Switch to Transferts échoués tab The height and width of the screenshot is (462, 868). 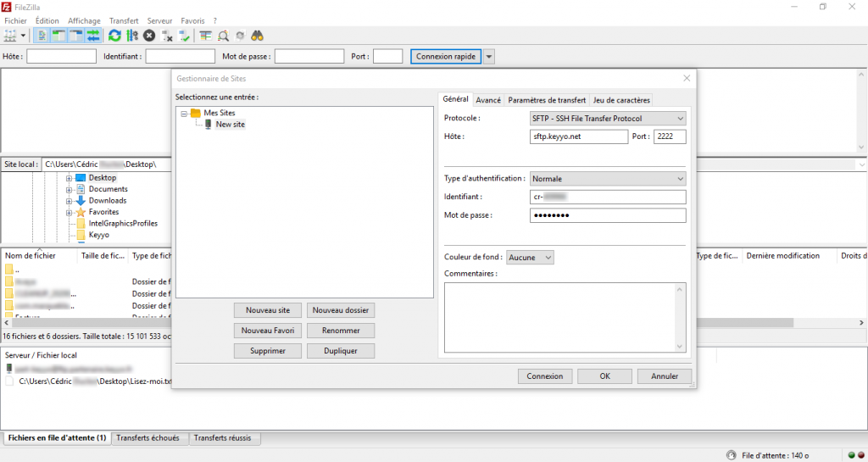click(147, 438)
